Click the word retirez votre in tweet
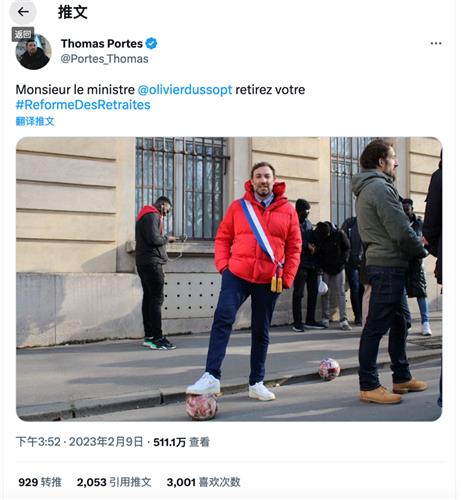Viewport: 461px width, 500px height. coord(270,90)
